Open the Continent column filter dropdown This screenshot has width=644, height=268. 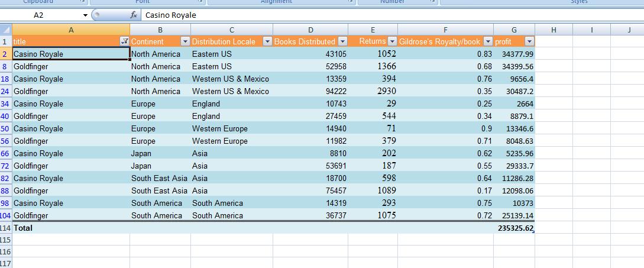coord(185,41)
